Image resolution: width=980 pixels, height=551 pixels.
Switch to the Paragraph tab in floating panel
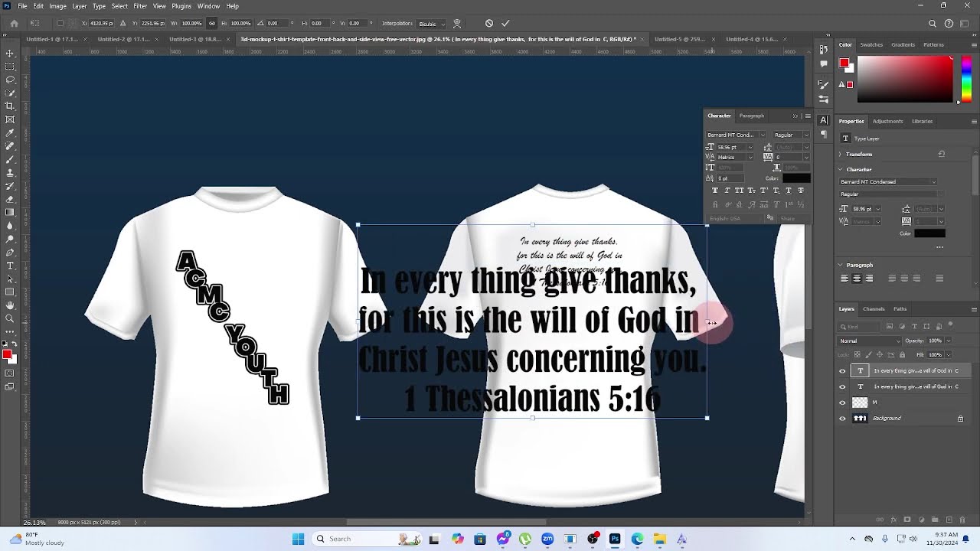pyautogui.click(x=751, y=116)
